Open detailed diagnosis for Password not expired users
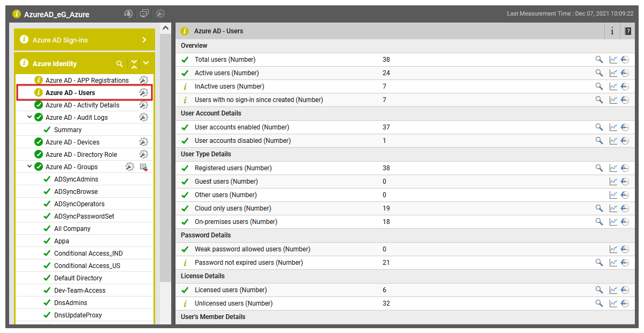The height and width of the screenshot is (333, 644). pos(599,263)
